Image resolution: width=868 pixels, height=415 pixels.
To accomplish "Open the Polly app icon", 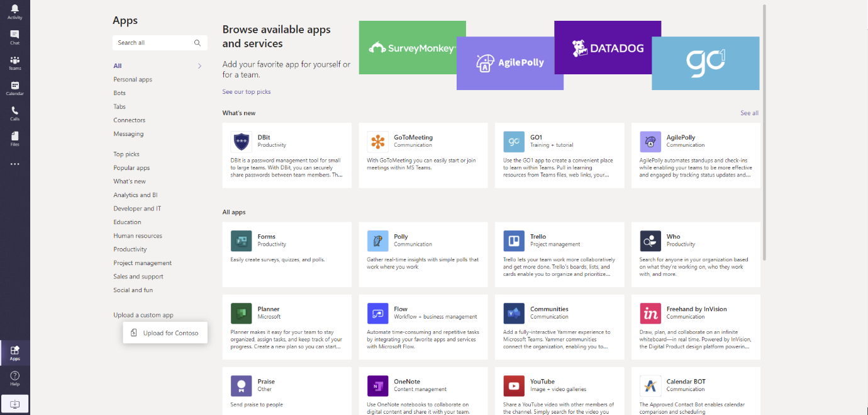I will (377, 241).
